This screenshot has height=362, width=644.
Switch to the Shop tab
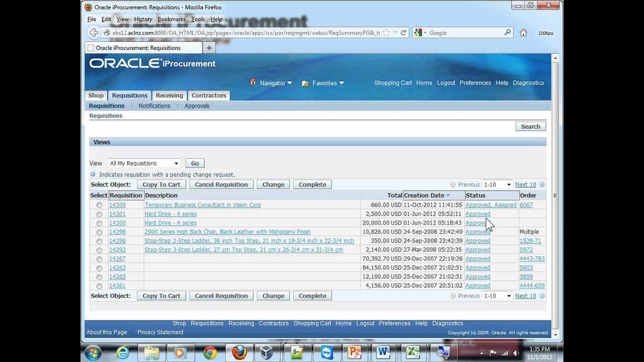point(96,96)
